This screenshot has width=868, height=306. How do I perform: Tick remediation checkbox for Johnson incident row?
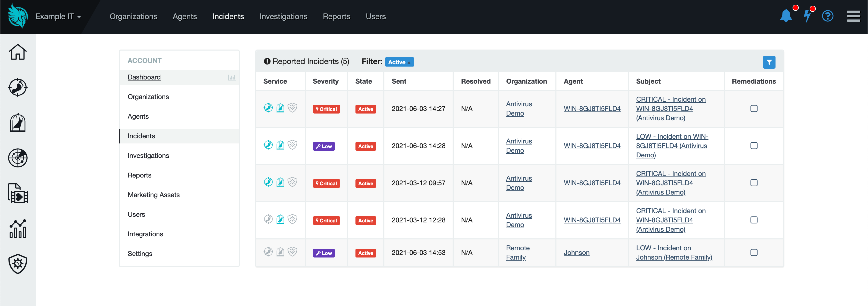[754, 253]
